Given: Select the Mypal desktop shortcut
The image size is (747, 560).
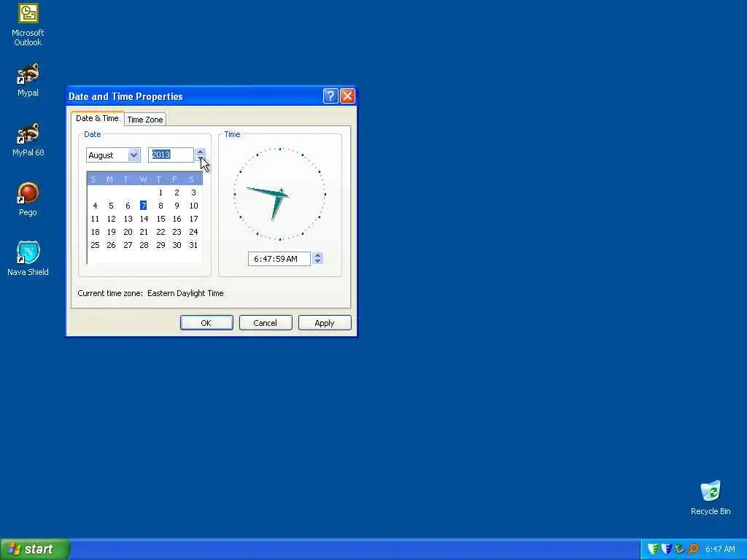Looking at the screenshot, I should [x=28, y=79].
